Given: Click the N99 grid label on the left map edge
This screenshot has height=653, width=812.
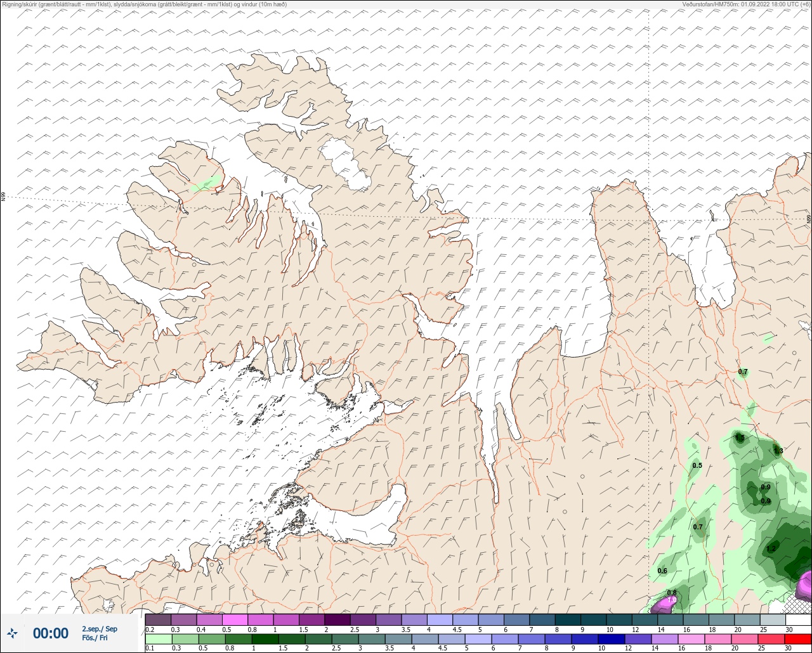Looking at the screenshot, I should (3, 197).
